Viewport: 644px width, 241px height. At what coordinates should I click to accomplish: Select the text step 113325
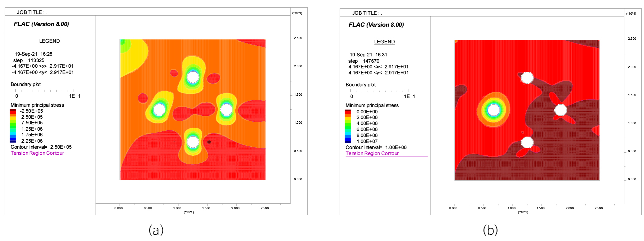pyautogui.click(x=29, y=60)
